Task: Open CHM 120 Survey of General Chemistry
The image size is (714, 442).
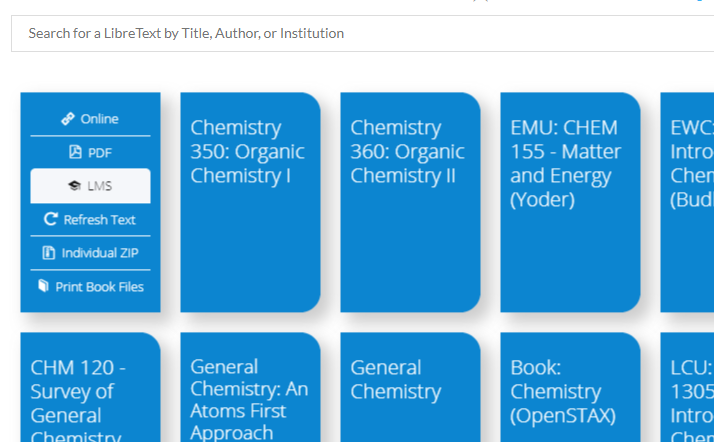Action: click(90, 390)
